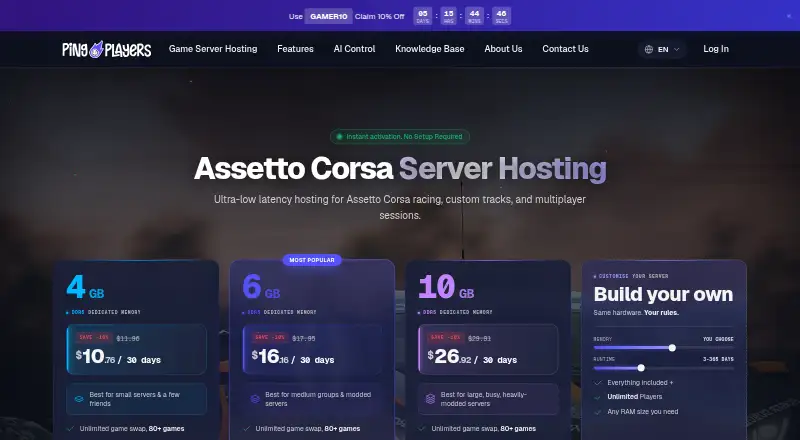Click checkmark next to Any RAM size
The height and width of the screenshot is (440, 800).
597,411
